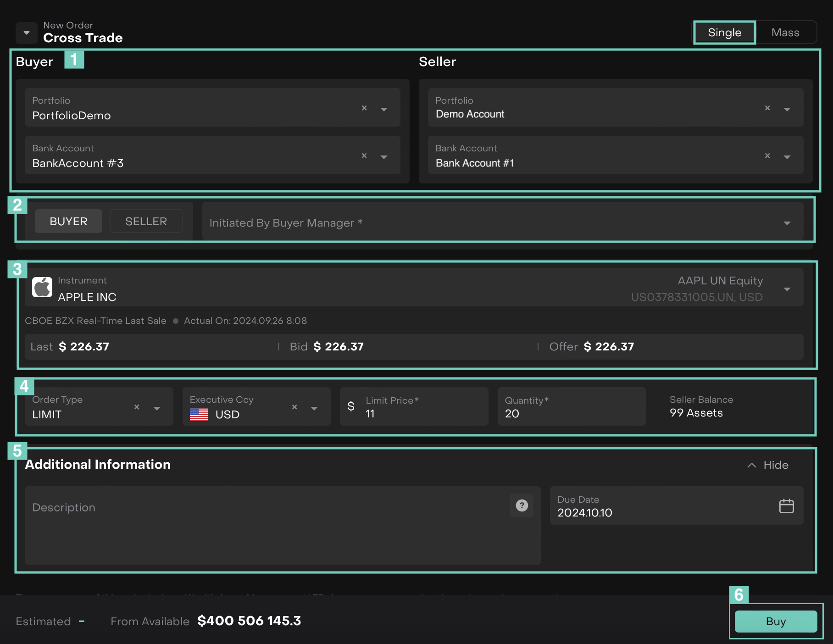Screen dimensions: 833x644
Task: Click the Buy button
Action: click(x=776, y=622)
